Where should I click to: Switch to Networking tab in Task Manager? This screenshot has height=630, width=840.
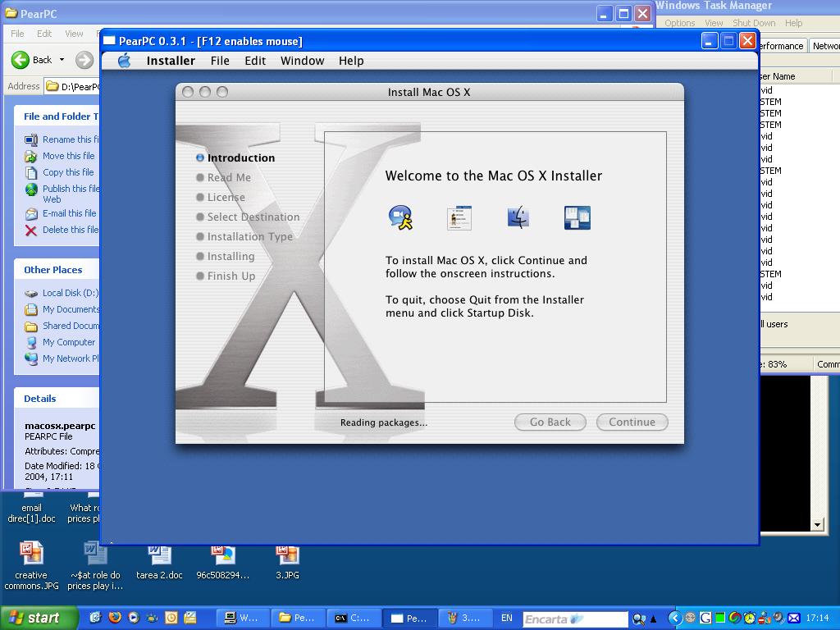(824, 46)
